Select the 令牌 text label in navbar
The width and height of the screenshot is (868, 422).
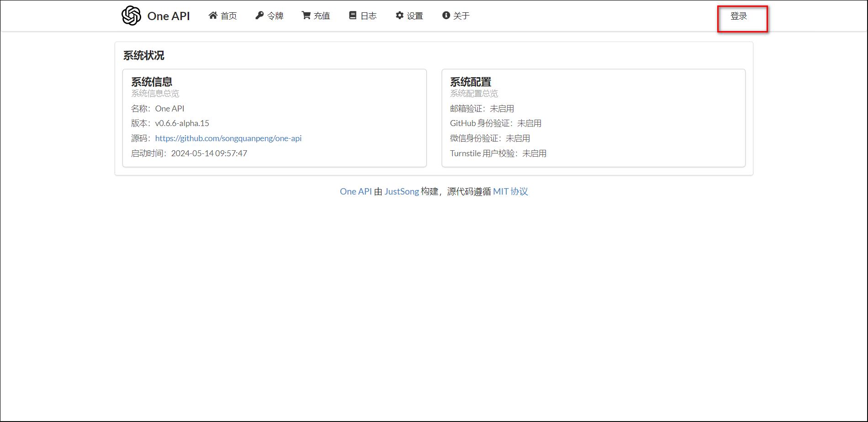[275, 16]
